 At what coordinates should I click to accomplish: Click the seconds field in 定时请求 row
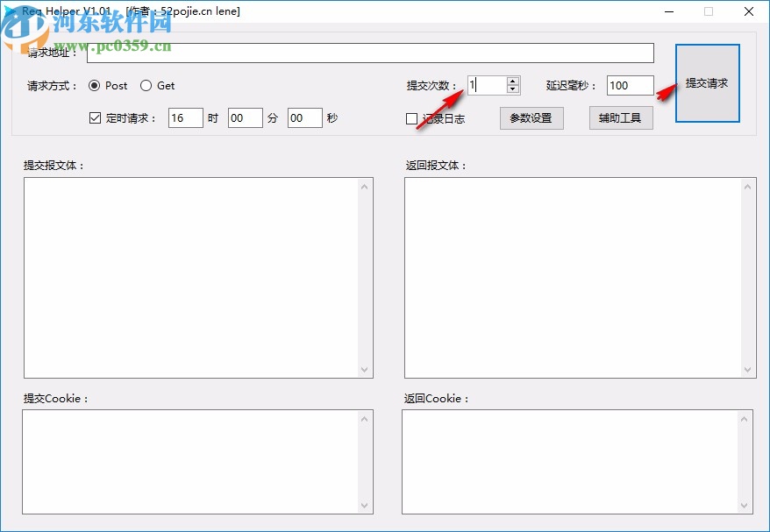tap(304, 117)
